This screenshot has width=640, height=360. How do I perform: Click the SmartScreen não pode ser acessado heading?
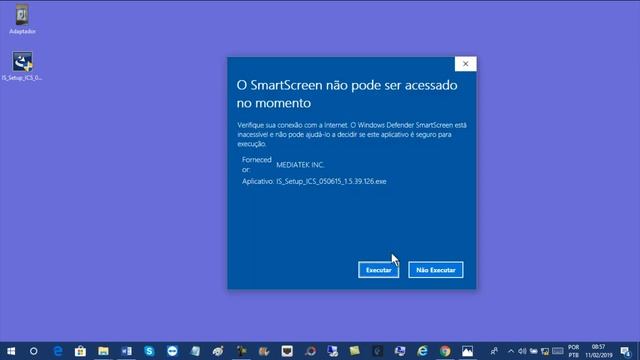[347, 94]
